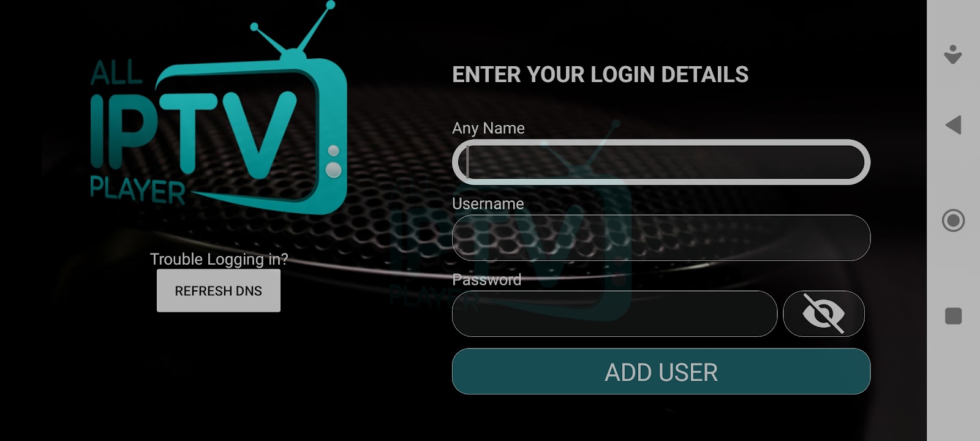Tap the Android home circle icon

click(x=953, y=221)
